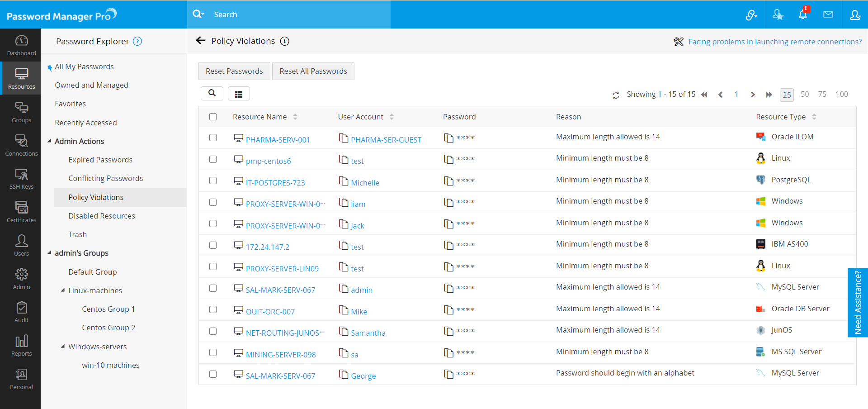Open SSH Keys in the sidebar
The width and height of the screenshot is (868, 409).
click(x=21, y=179)
